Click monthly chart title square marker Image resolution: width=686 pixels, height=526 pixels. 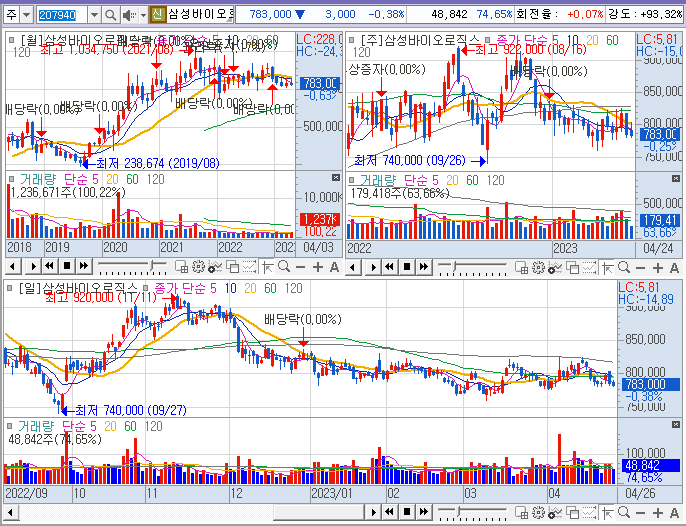tap(11, 40)
